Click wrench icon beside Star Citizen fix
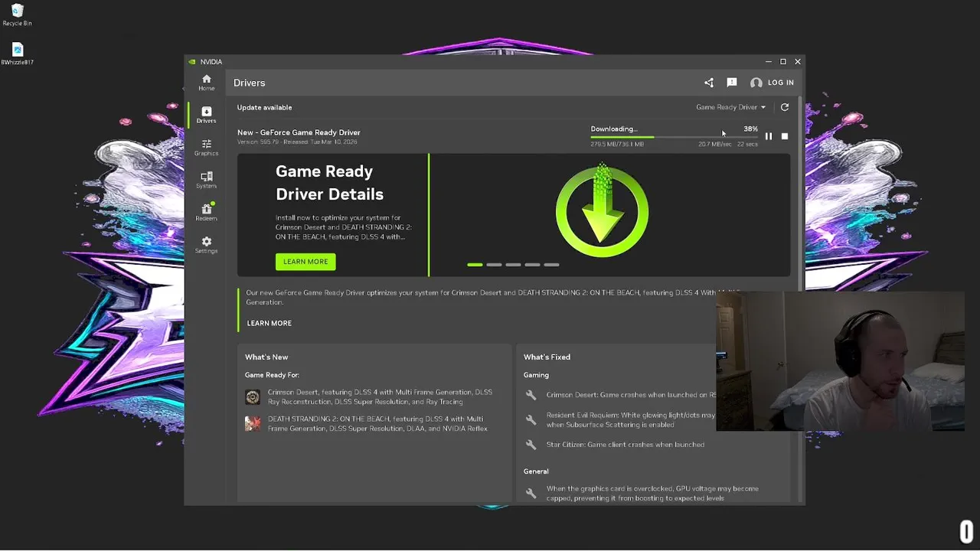The height and width of the screenshot is (551, 980). pos(531,445)
